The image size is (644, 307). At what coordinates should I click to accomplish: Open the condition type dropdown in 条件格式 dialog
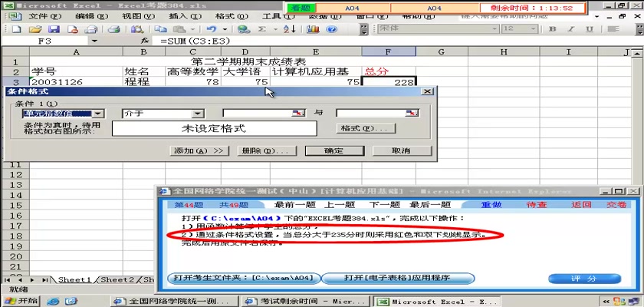coord(99,114)
